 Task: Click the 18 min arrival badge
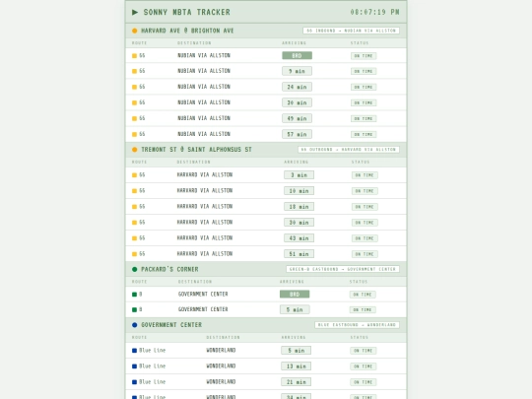(299, 207)
